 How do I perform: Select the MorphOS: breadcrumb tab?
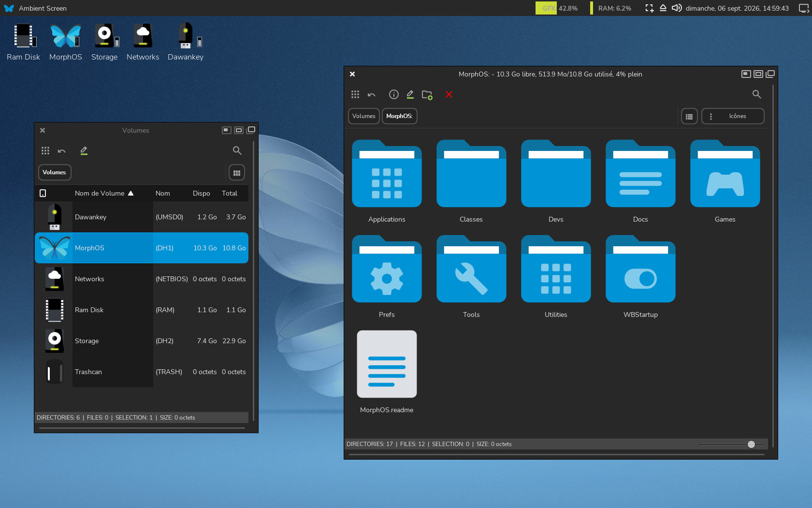(400, 116)
